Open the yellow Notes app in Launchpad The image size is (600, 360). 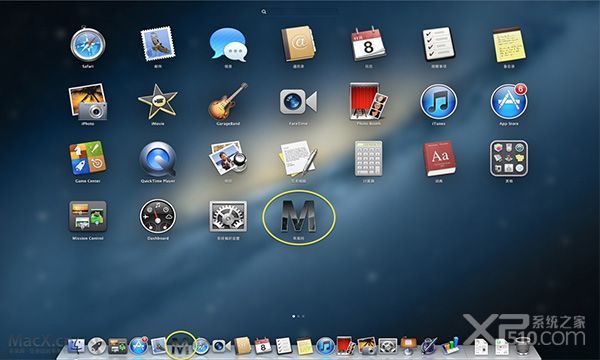(509, 44)
